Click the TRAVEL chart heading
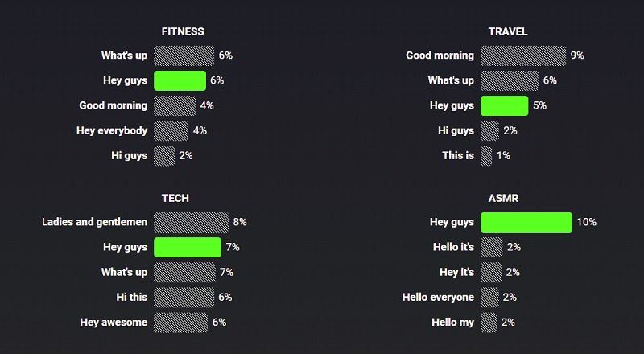This screenshot has width=644, height=354. 508,31
